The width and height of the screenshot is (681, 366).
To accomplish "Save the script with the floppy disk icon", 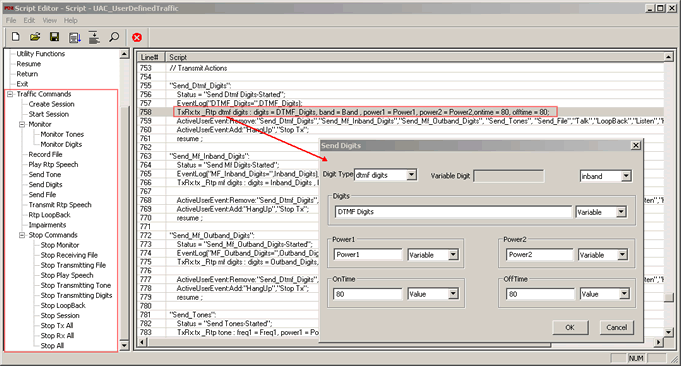I will tap(54, 37).
